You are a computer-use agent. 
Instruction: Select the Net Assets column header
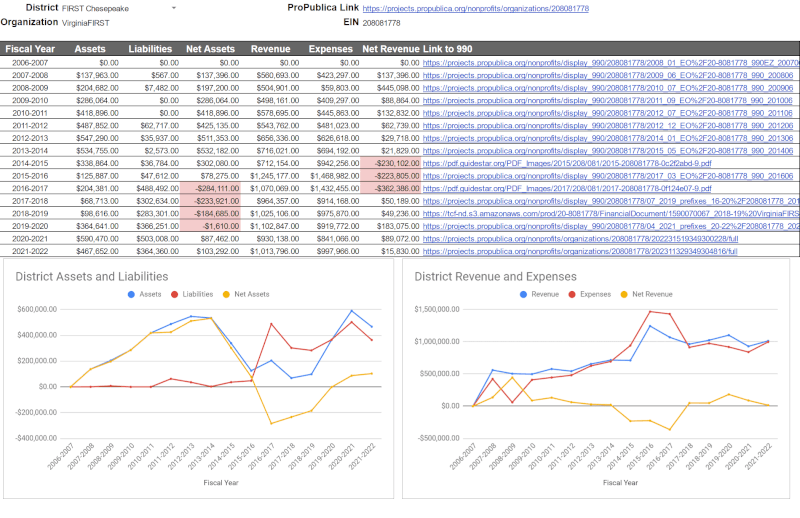coord(210,49)
